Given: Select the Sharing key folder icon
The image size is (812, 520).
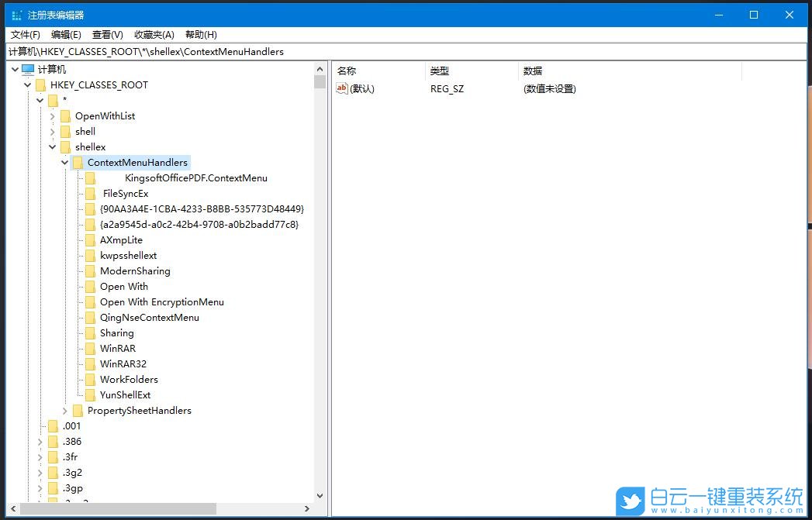Looking at the screenshot, I should tap(91, 332).
